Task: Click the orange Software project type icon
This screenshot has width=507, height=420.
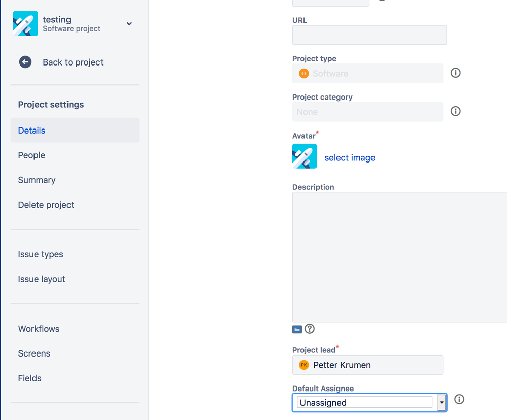Action: tap(303, 73)
